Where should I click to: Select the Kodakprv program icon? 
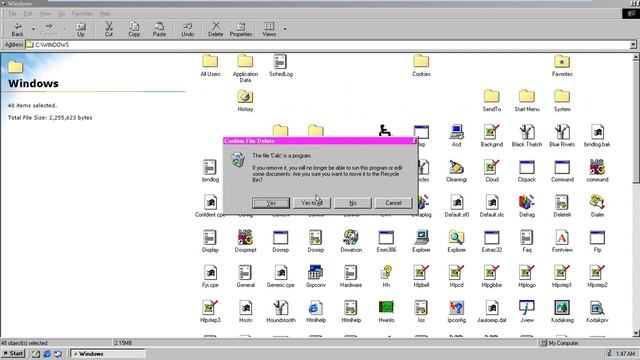(x=597, y=311)
